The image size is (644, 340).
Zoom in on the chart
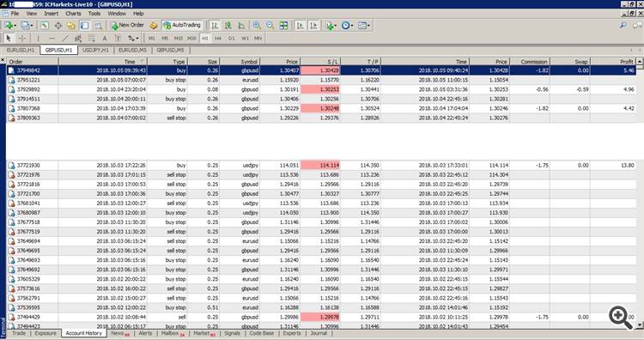[257, 26]
